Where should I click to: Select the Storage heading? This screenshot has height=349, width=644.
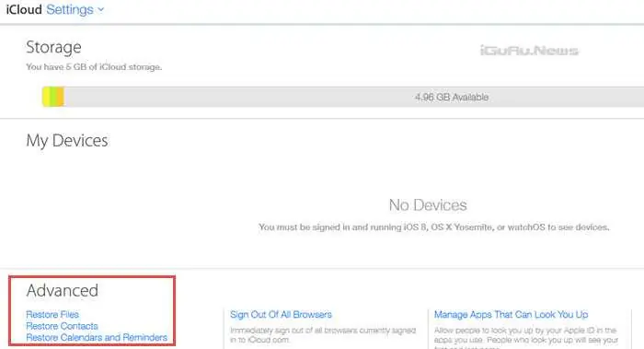53,47
